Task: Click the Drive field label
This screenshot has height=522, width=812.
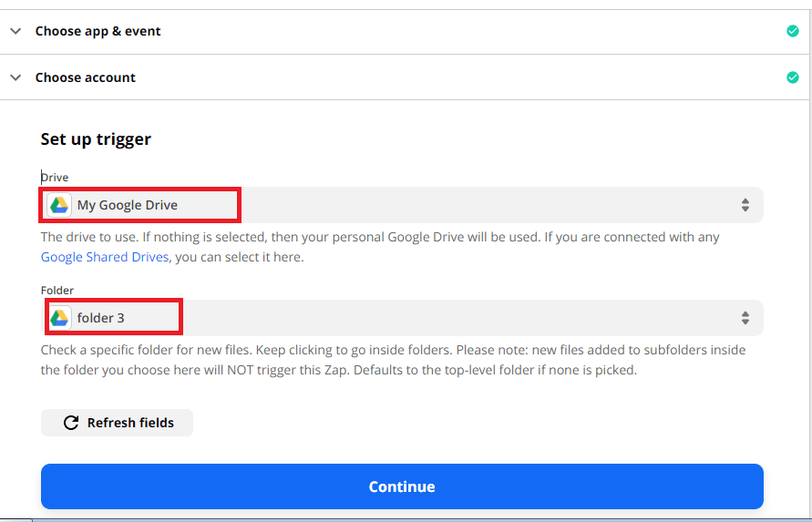Action: tap(55, 177)
